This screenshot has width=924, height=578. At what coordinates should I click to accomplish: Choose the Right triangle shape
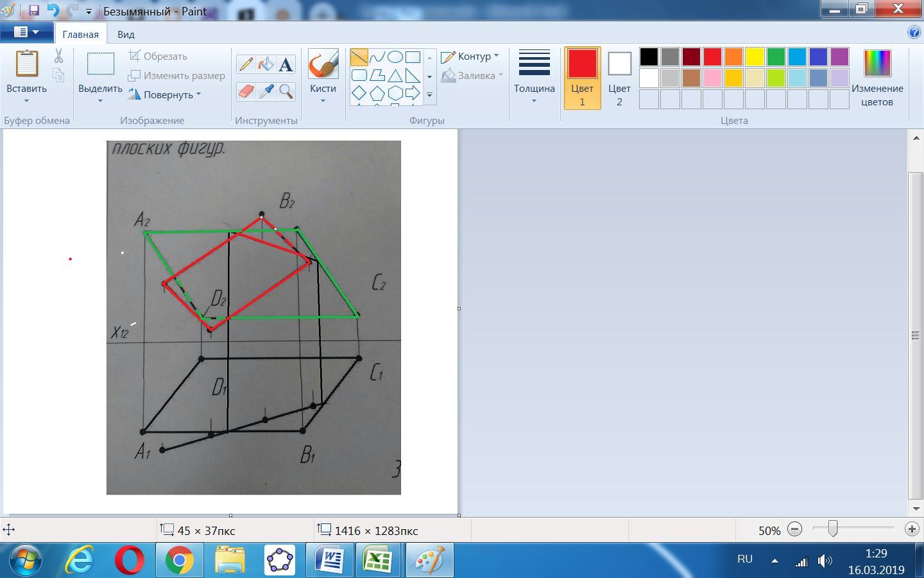point(413,75)
